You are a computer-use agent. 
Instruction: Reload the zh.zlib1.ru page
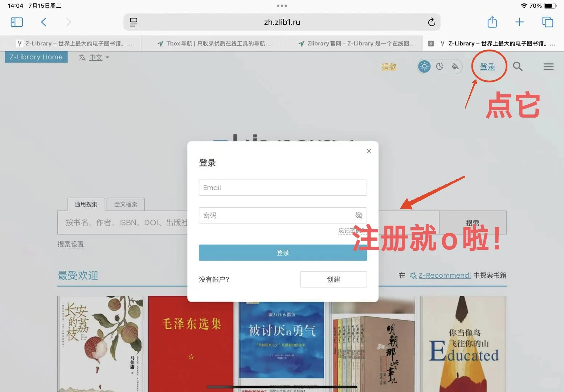click(x=431, y=22)
